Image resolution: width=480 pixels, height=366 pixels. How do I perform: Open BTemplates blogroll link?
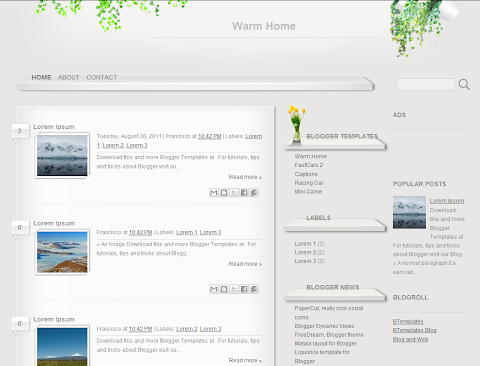[x=408, y=322]
